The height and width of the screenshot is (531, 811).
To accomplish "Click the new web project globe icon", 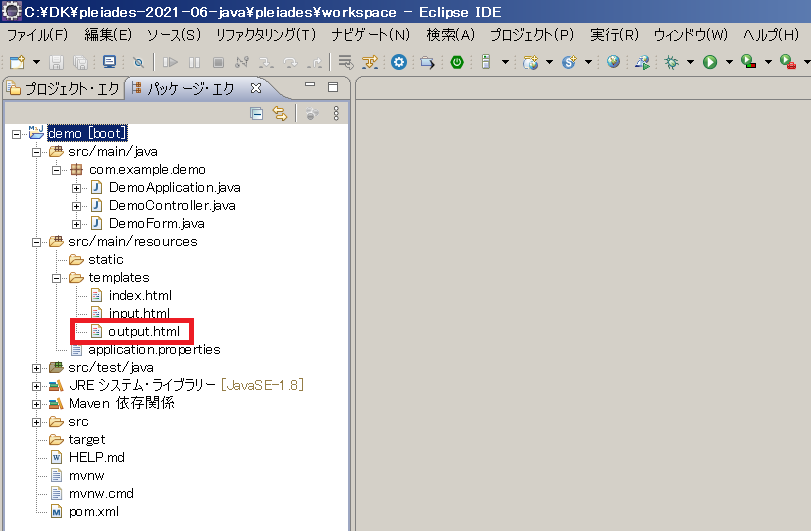I will pyautogui.click(x=530, y=63).
